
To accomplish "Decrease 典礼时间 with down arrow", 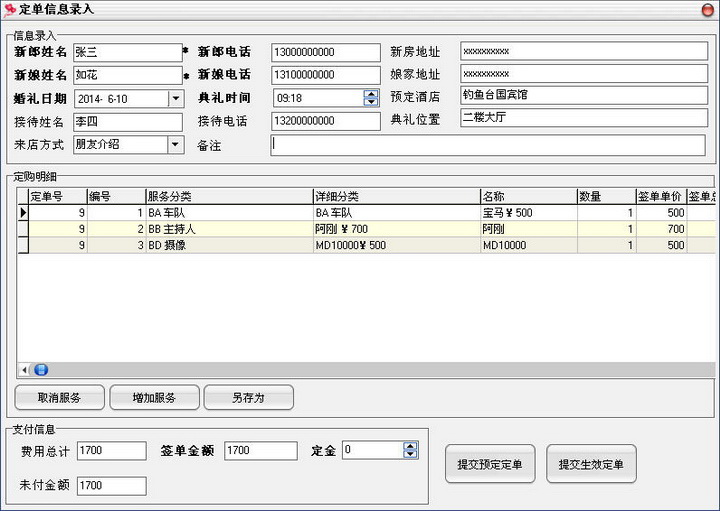I will 371,102.
